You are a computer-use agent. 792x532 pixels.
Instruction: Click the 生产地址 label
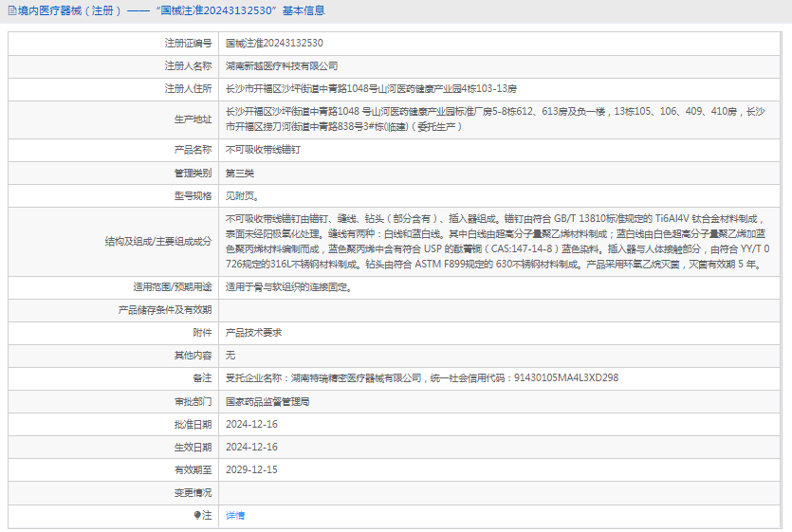tap(193, 119)
